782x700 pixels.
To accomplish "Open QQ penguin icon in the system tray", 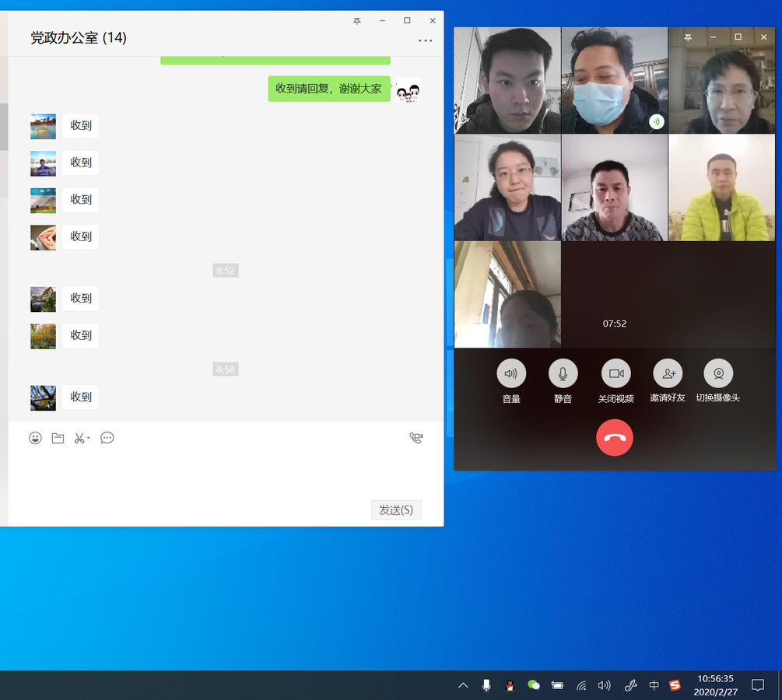I will pos(510,685).
